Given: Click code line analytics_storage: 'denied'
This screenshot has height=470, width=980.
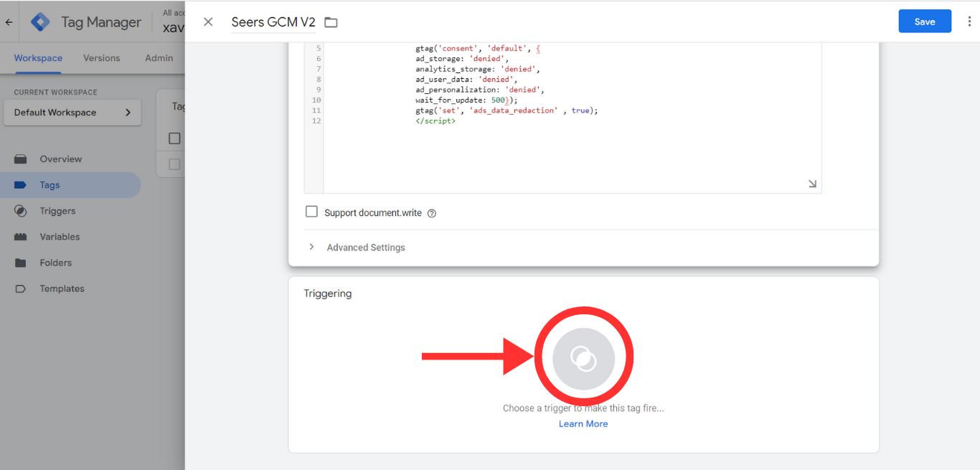Looking at the screenshot, I should point(478,69).
